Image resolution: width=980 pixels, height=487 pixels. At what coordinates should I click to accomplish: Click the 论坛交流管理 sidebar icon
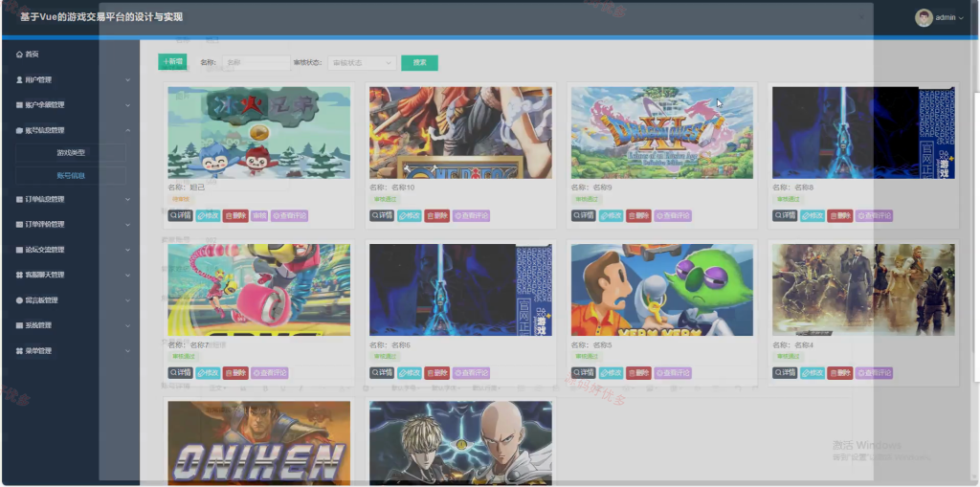coord(19,250)
